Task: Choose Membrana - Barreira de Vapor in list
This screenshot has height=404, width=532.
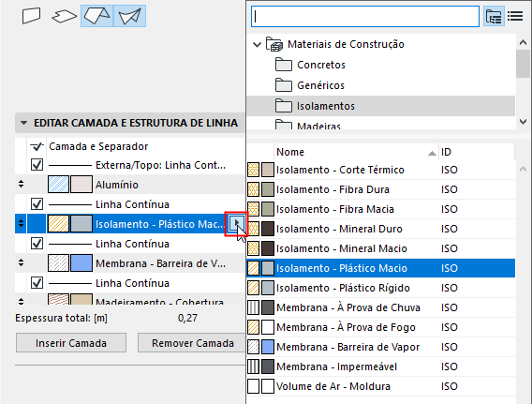Action: coord(380,347)
